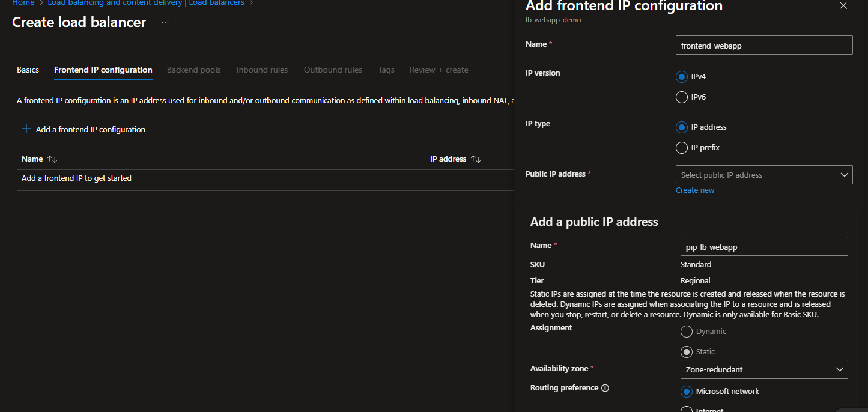Image resolution: width=868 pixels, height=412 pixels.
Task: Click the plus icon to add frontend IP
Action: 26,129
